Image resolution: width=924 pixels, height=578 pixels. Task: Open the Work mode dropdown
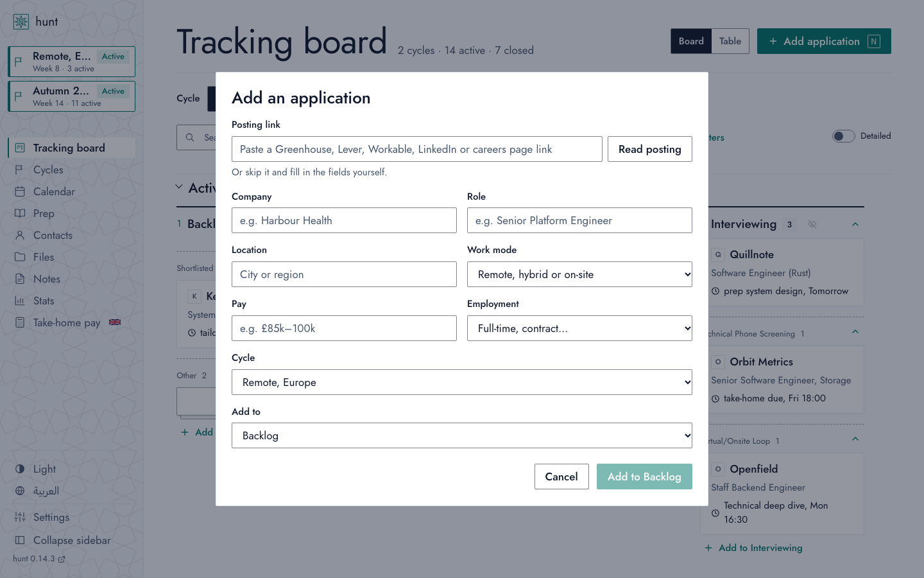pos(579,274)
